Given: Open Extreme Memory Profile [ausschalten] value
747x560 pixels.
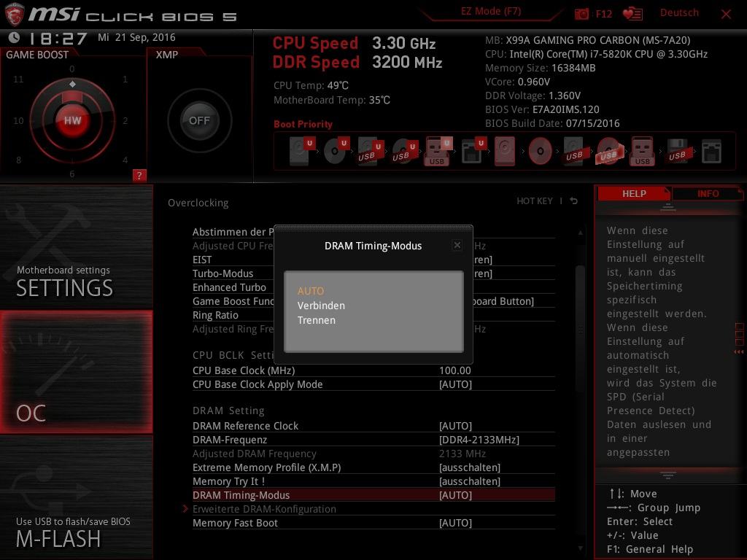Looking at the screenshot, I should coord(470,467).
